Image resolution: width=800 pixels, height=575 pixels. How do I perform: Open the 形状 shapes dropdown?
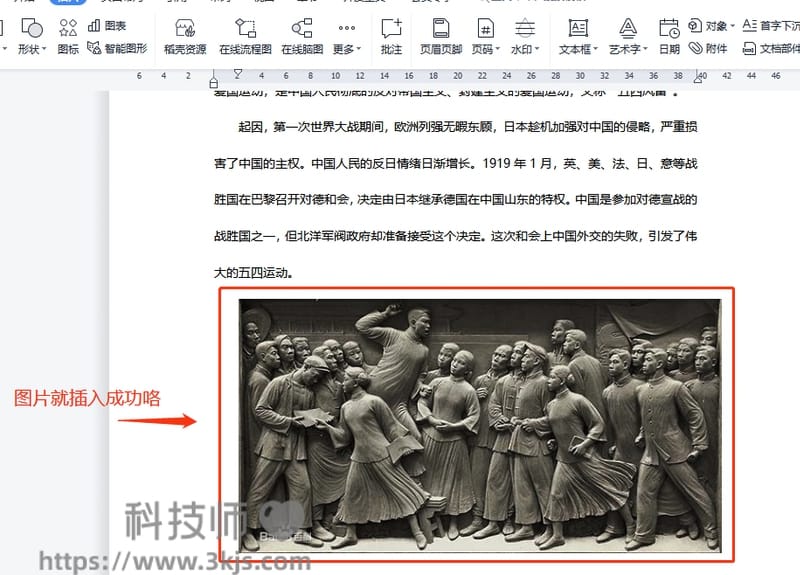pos(32,36)
